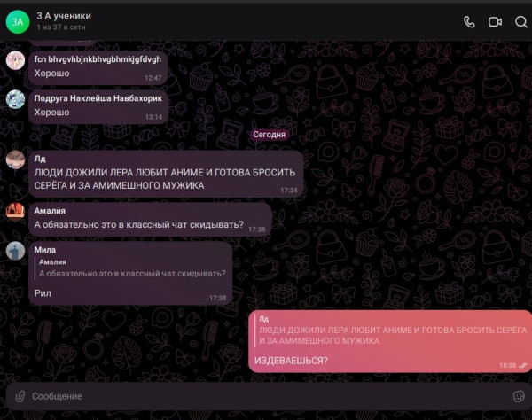This screenshot has width=532, height=420.
Task: Start a voice call with the phone icon
Action: pos(469,22)
